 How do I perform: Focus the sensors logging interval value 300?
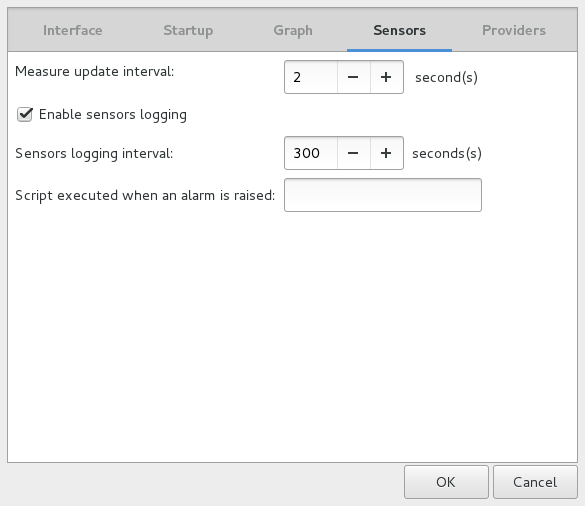tap(311, 153)
